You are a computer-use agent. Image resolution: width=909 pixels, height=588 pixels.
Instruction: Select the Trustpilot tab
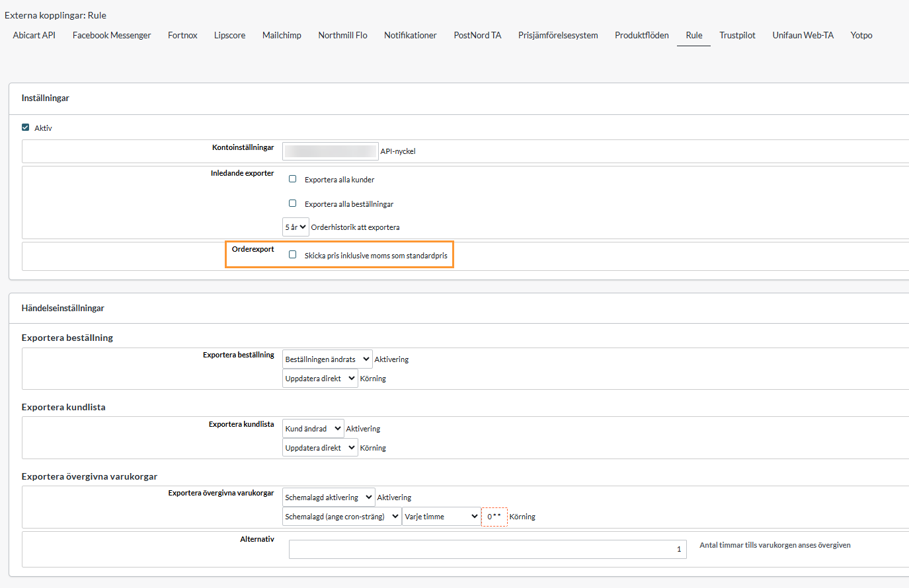point(737,36)
